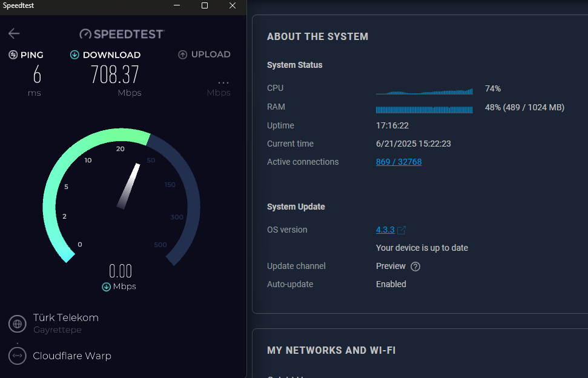Collapse the About The System section header
The width and height of the screenshot is (588, 378).
click(317, 36)
